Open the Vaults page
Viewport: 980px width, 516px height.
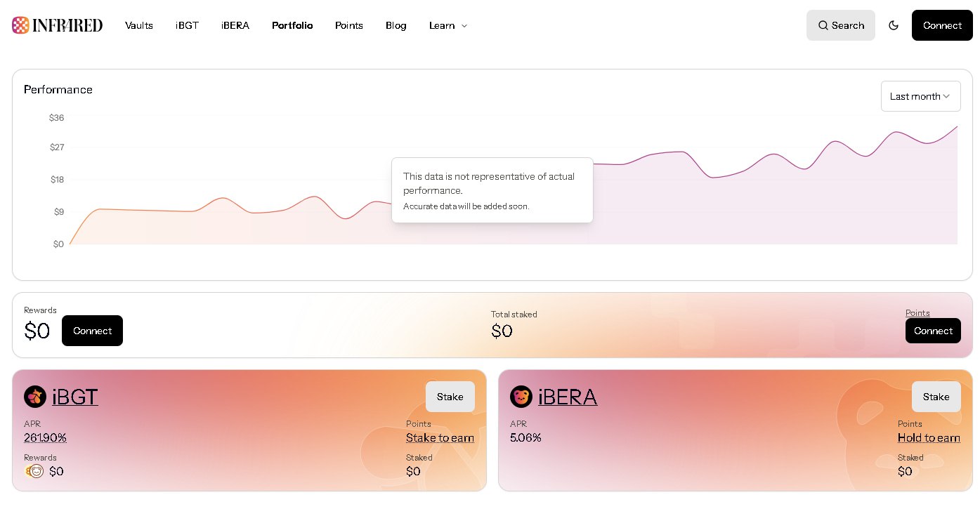pyautogui.click(x=139, y=25)
